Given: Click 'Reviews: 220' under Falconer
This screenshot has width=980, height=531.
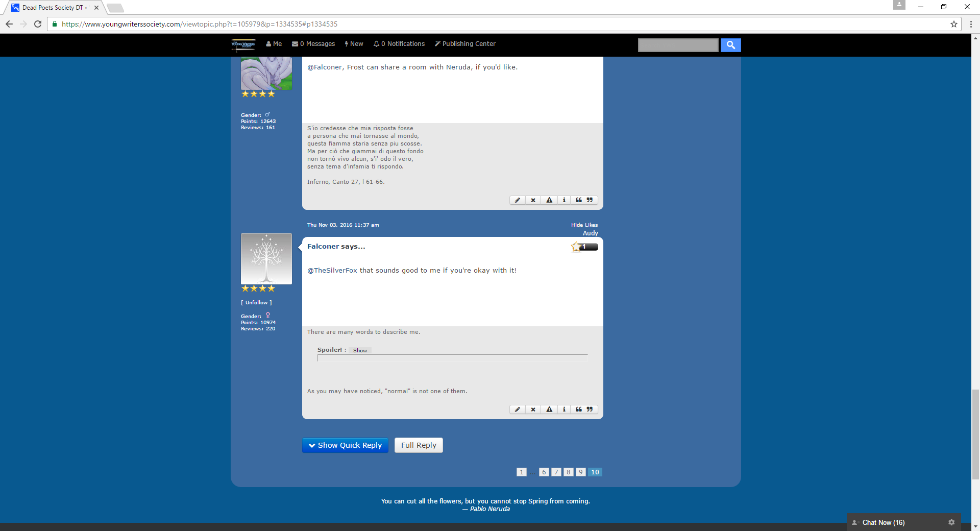Looking at the screenshot, I should 258,329.
